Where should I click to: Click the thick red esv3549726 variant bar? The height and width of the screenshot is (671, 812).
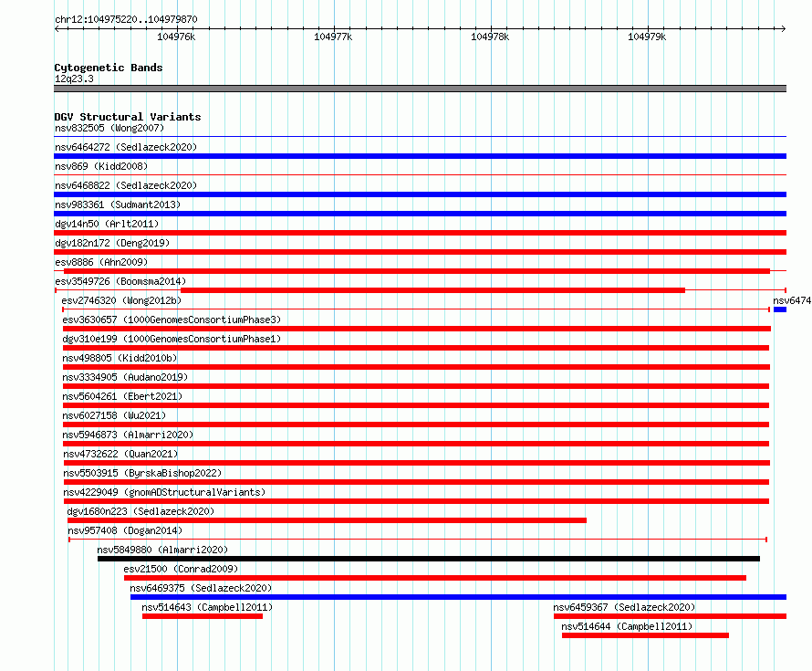(x=433, y=290)
